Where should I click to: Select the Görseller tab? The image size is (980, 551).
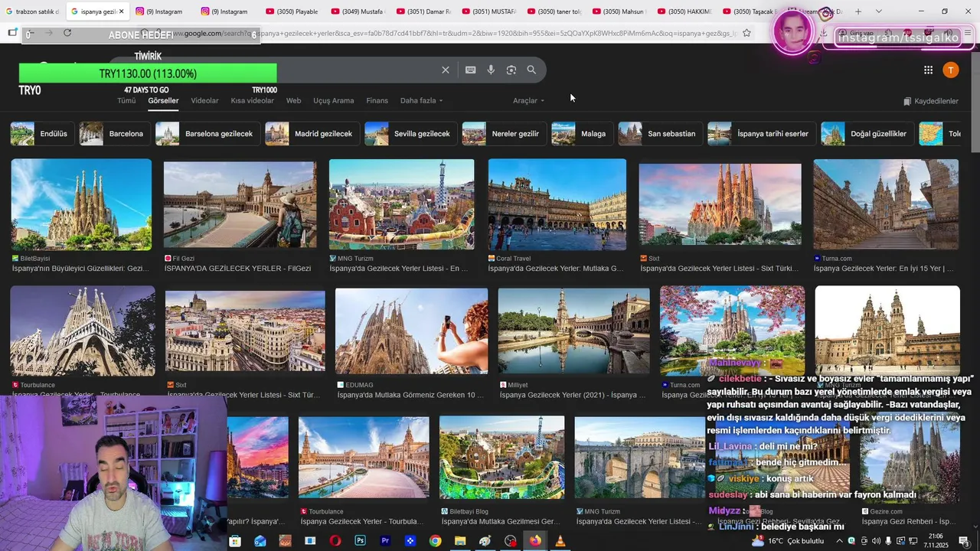[163, 101]
